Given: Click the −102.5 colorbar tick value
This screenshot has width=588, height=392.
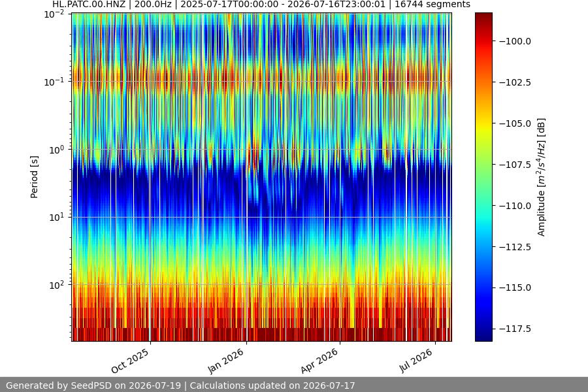Looking at the screenshot, I should [x=515, y=82].
